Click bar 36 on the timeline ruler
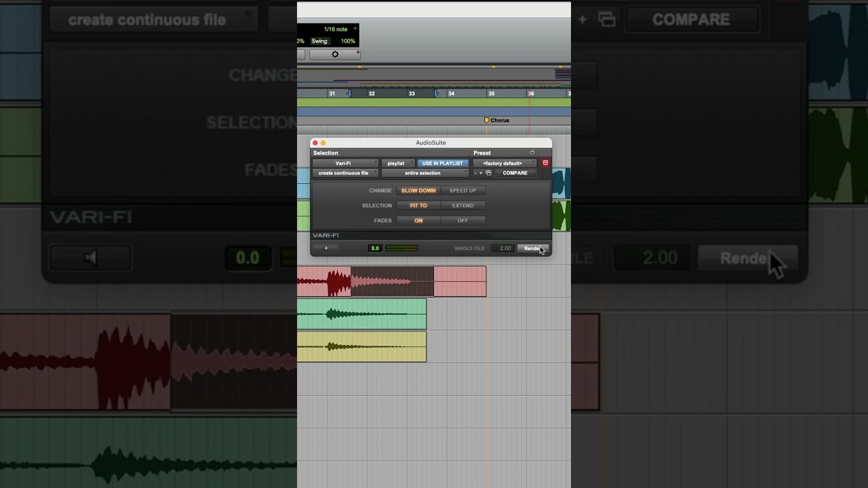 (531, 94)
